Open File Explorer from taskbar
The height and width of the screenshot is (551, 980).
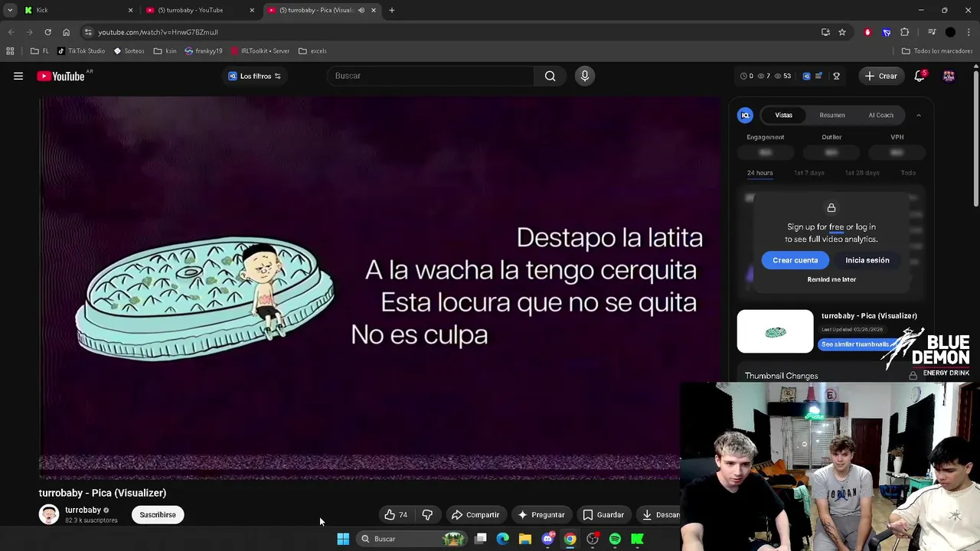(x=525, y=540)
